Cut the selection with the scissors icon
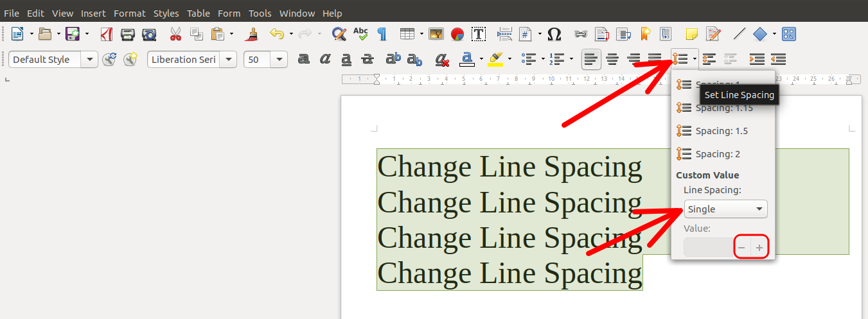Screen dimensions: 868x319 175,33
